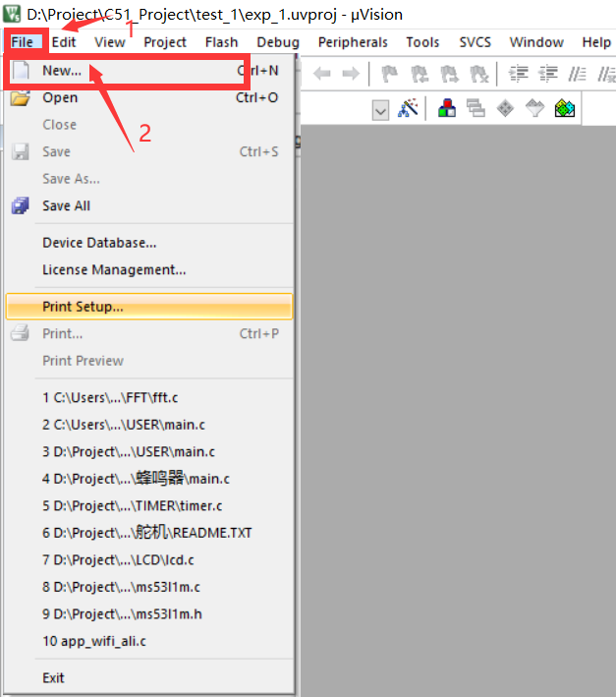Choose the highlighted Print Setup... entry

click(149, 307)
